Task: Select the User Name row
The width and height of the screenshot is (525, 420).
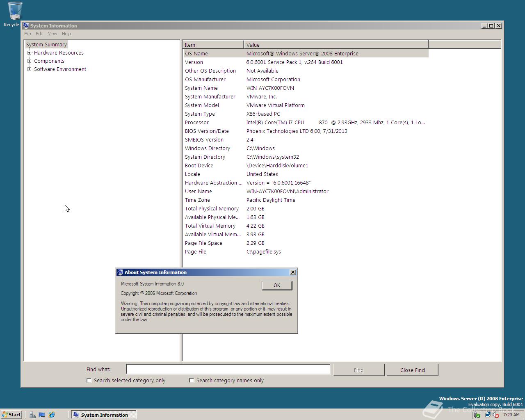Action: (x=306, y=191)
